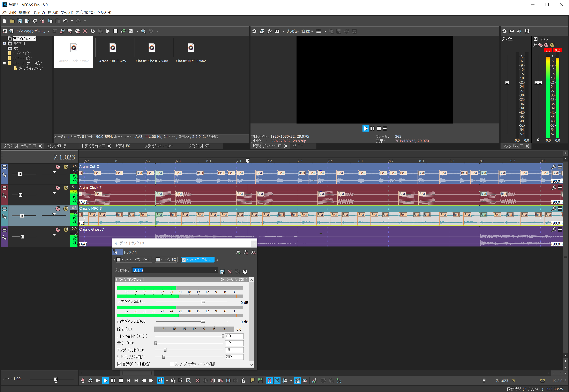This screenshot has height=392, width=569.
Task: Remove selected plug-in from chain
Action: pos(246,252)
